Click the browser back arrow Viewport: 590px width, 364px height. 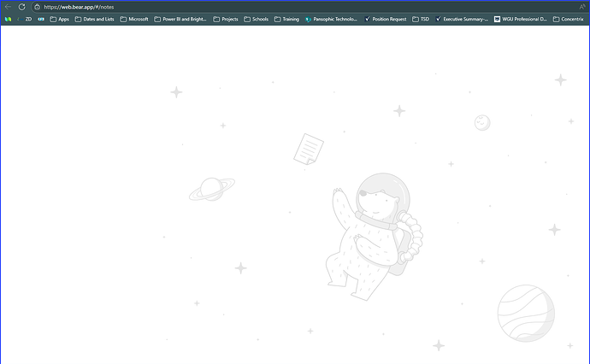point(8,7)
